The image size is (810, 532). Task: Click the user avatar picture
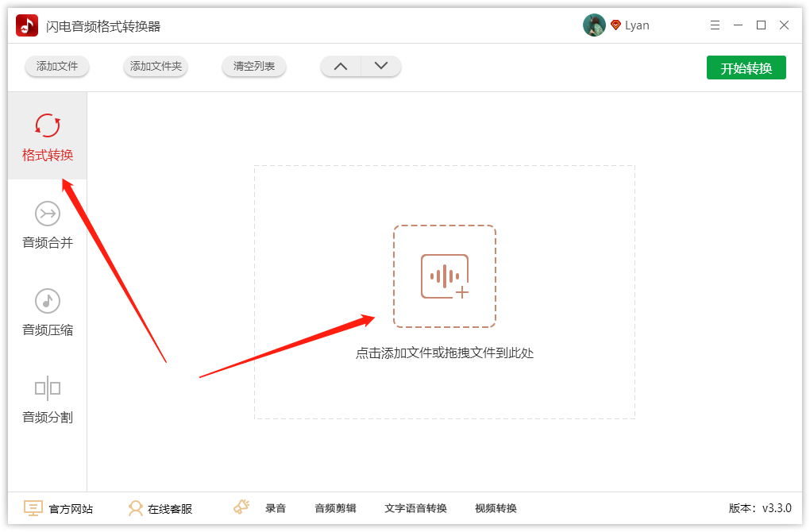pos(594,25)
